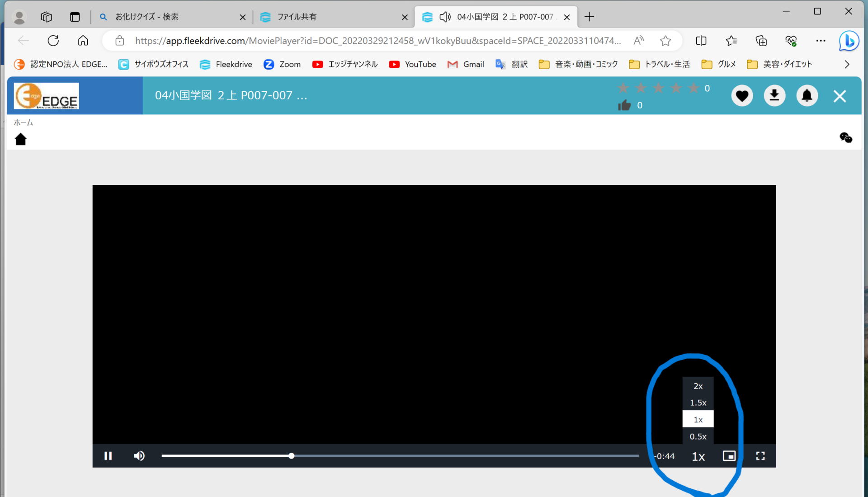The width and height of the screenshot is (868, 497).
Task: Enter fullscreen video mode
Action: [760, 456]
